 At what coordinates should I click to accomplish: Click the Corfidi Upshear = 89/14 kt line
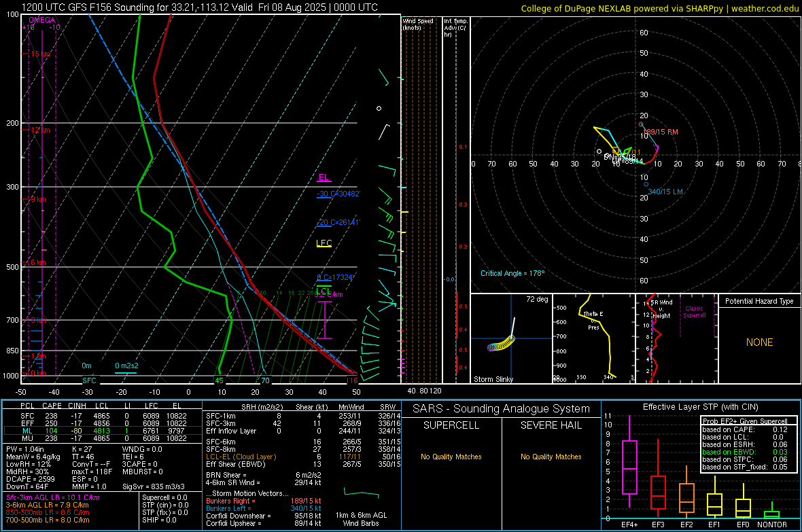264,523
